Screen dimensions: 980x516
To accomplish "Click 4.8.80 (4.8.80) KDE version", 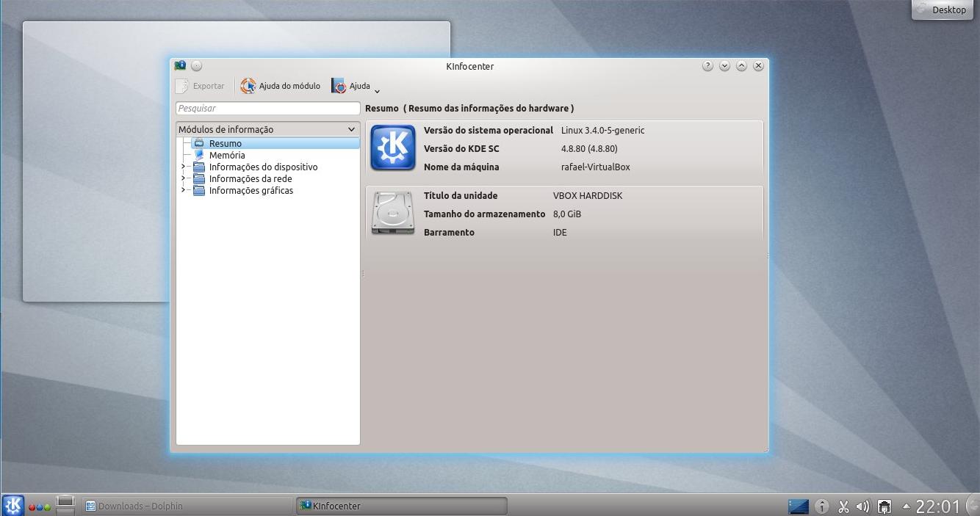I will click(x=589, y=148).
